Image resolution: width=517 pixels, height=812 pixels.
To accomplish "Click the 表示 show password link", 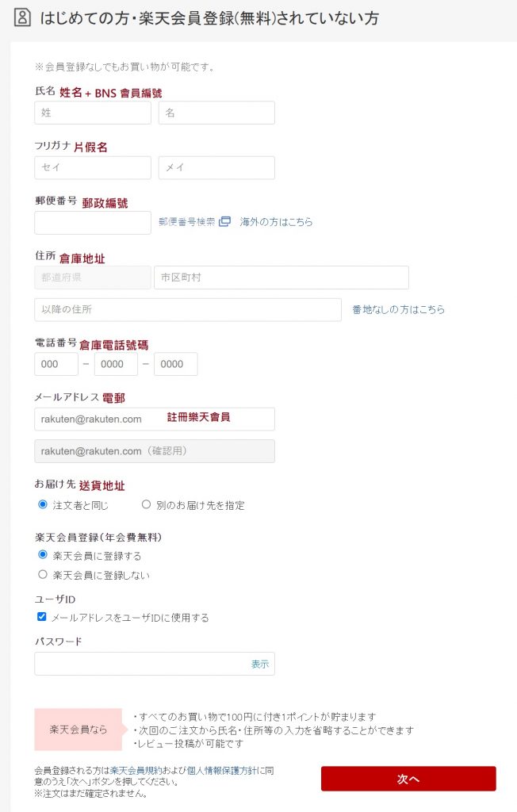I will 260,664.
